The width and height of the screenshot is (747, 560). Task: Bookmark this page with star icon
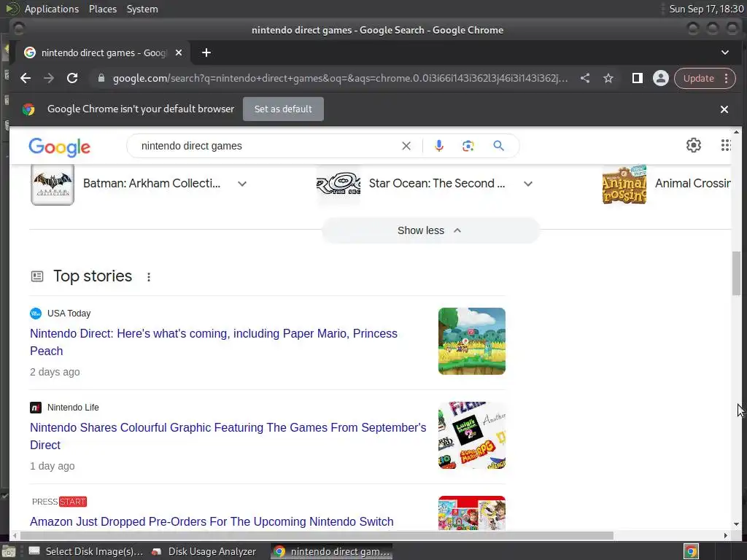[608, 78]
